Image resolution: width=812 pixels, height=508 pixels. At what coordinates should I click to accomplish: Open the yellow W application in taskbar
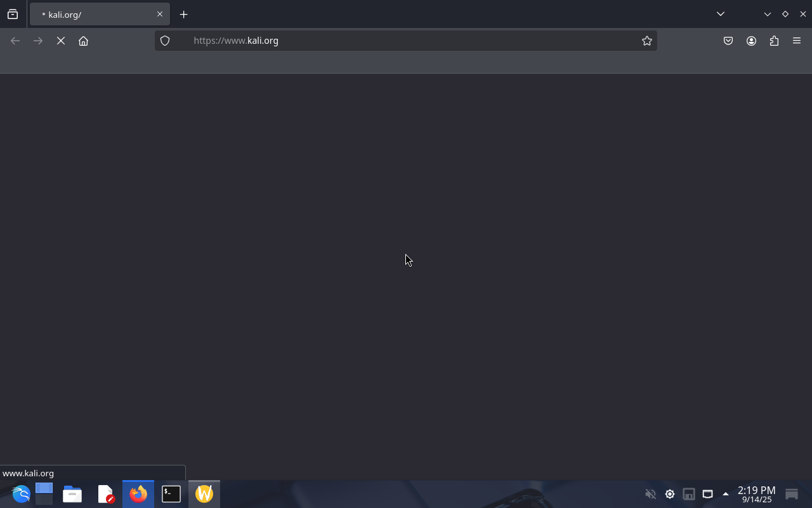point(204,493)
